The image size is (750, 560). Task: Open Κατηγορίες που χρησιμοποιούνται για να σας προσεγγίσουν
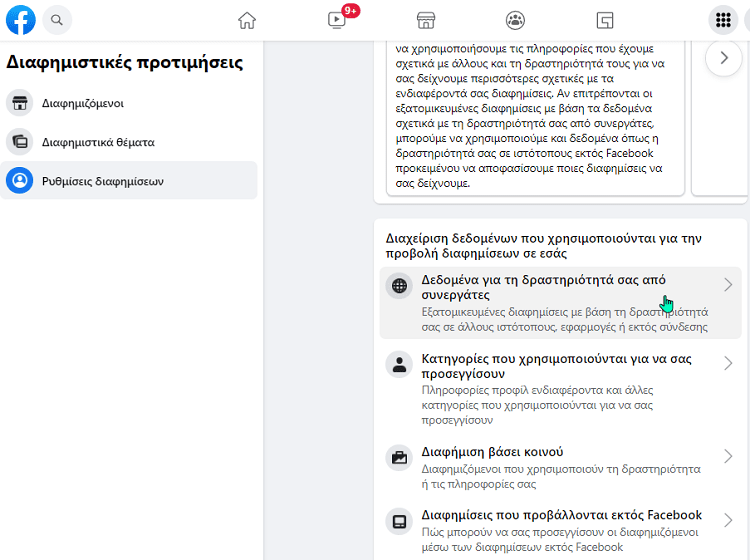561,389
